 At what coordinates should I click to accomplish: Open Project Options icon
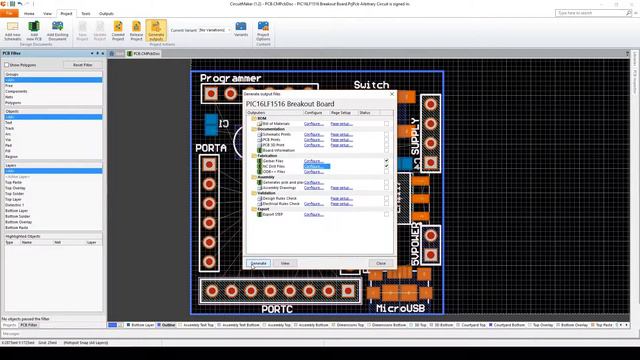click(263, 27)
